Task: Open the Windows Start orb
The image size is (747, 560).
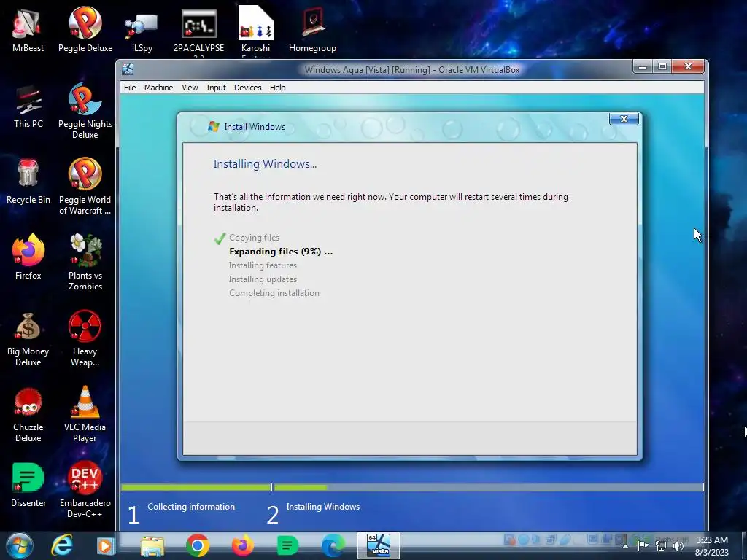Action: [20, 545]
